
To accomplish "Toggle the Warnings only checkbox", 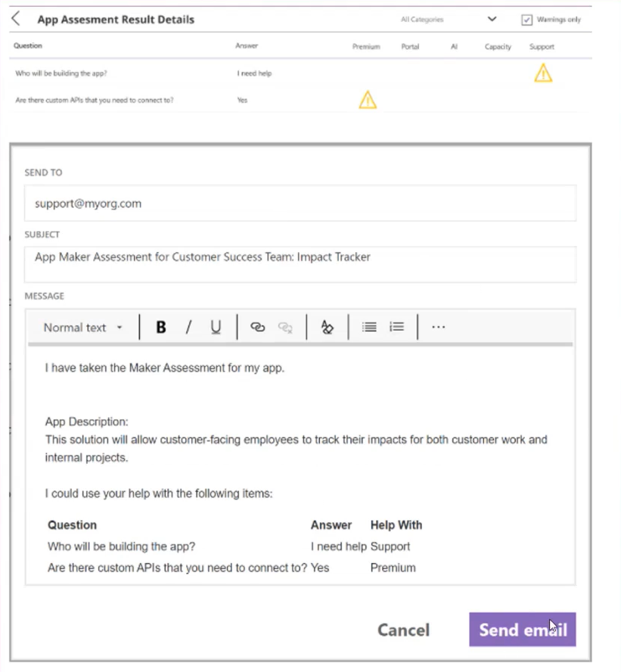I will pos(527,20).
